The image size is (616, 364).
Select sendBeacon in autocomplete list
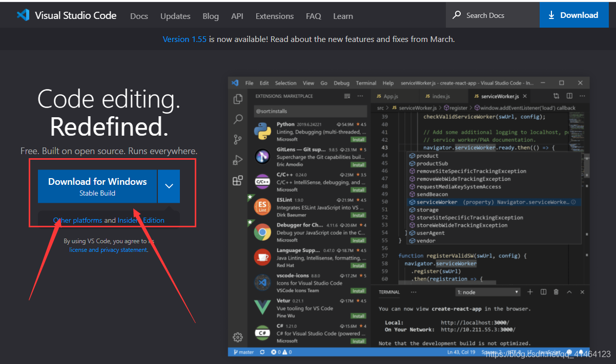pyautogui.click(x=494, y=195)
